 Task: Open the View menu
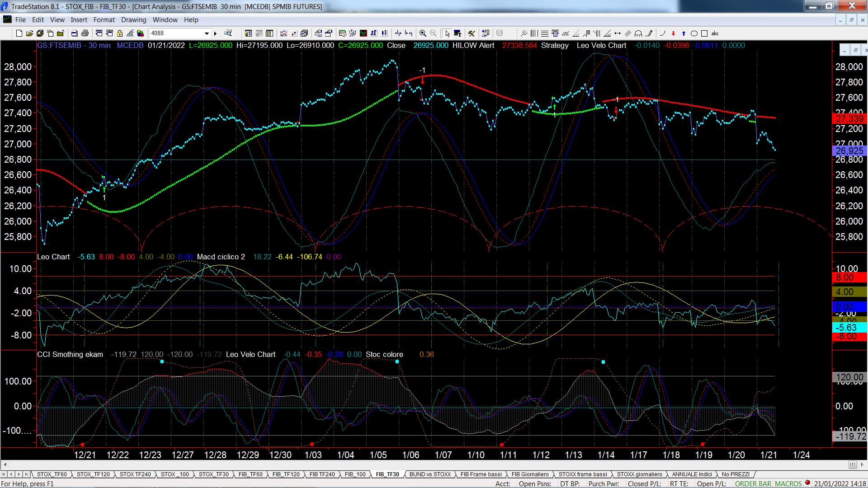(57, 20)
